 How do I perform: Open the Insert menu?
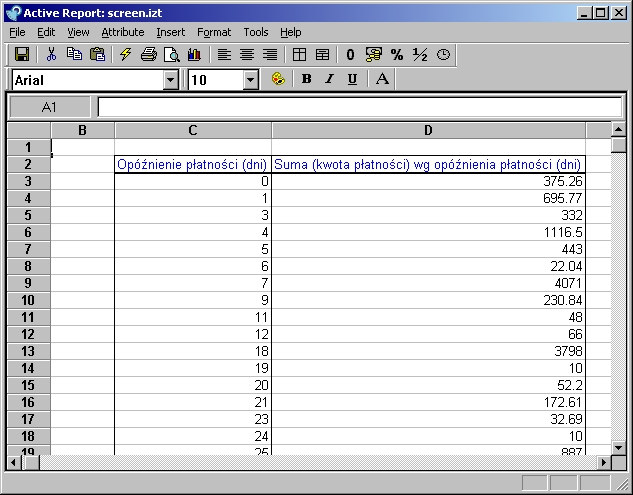pyautogui.click(x=171, y=32)
